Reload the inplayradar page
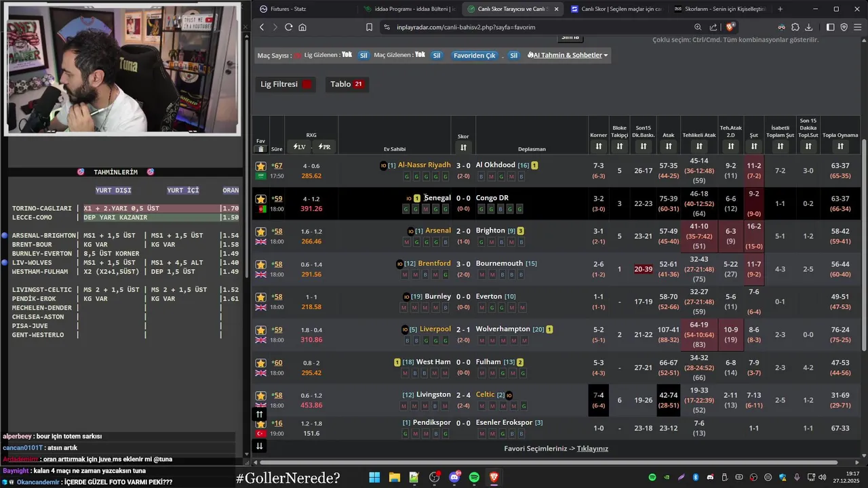The width and height of the screenshot is (868, 488). (x=288, y=27)
